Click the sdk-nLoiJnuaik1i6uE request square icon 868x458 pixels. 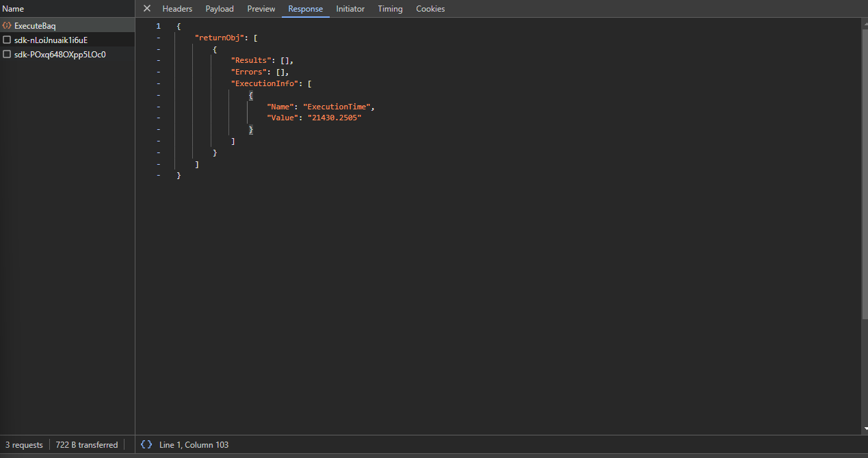point(7,40)
